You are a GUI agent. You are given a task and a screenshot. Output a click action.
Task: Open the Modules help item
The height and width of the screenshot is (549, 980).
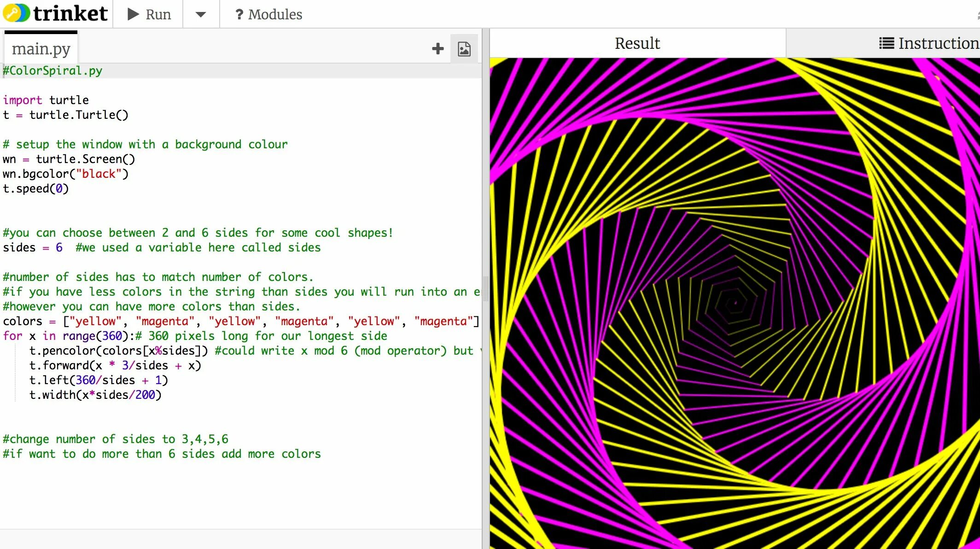(268, 14)
